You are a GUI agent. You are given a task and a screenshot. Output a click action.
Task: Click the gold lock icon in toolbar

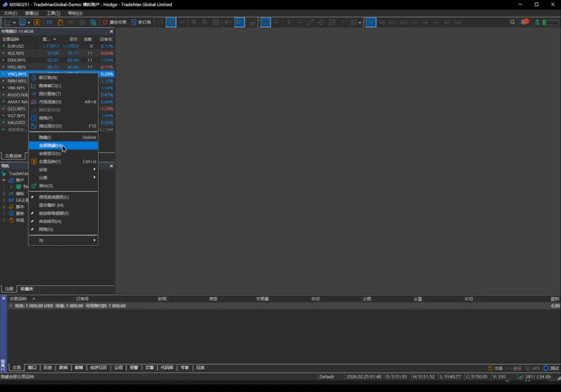(x=61, y=22)
